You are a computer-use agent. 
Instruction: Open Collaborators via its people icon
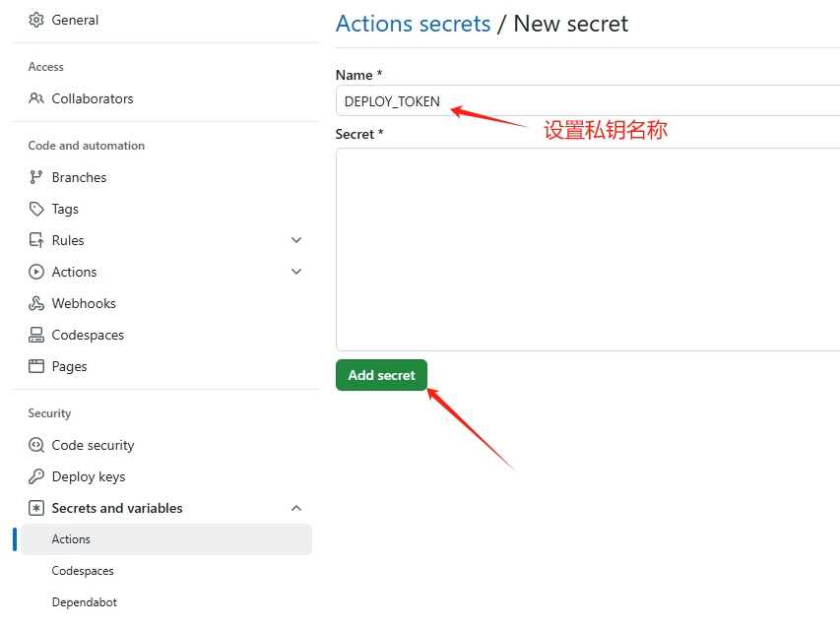(35, 98)
